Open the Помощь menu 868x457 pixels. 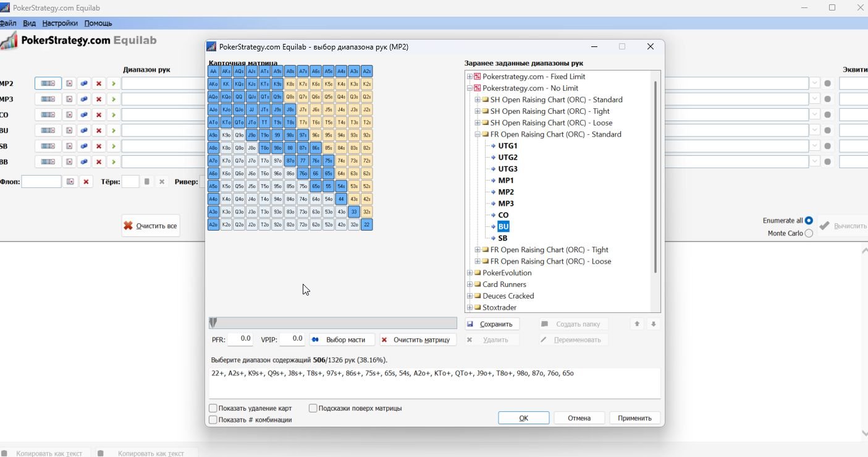pos(98,23)
